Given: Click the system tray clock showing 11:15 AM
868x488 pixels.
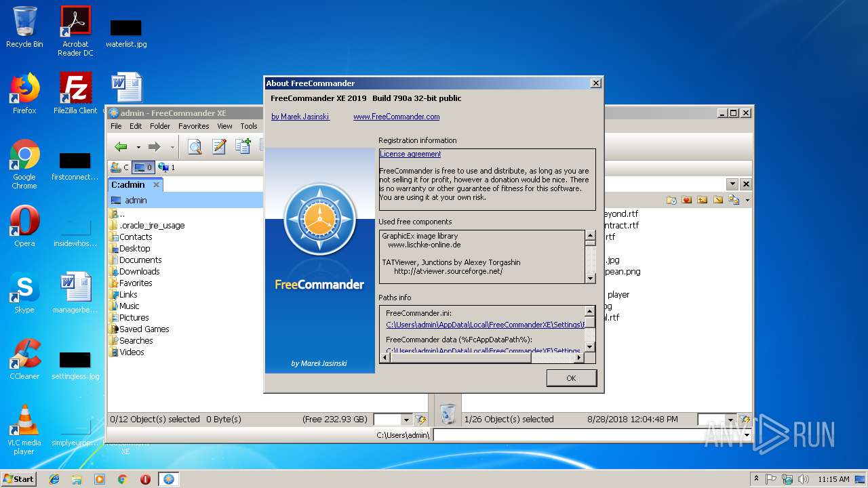Looking at the screenshot, I should [x=833, y=479].
